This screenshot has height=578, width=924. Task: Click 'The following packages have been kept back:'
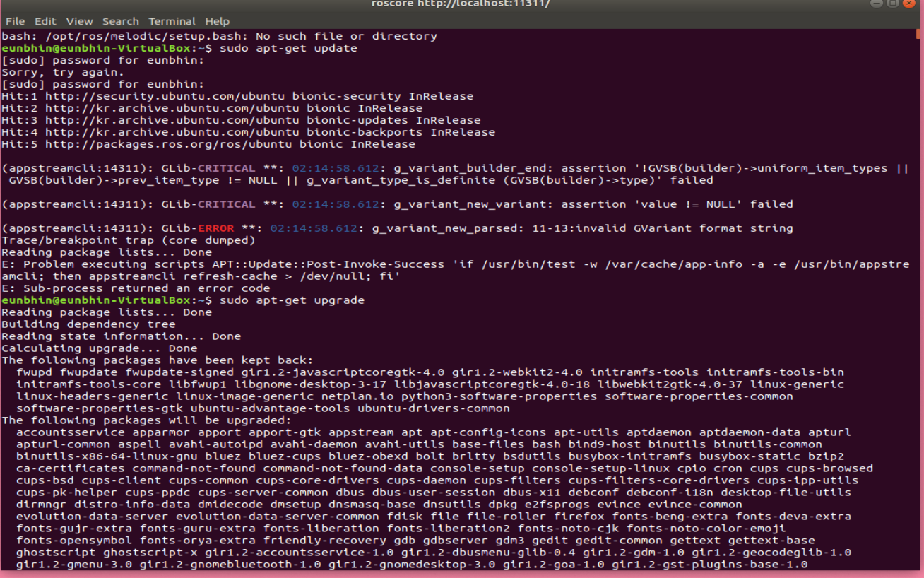pyautogui.click(x=158, y=360)
